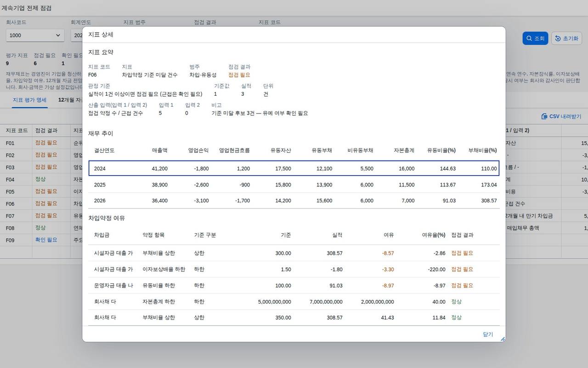
Task: Select the 유동비율 하한 covenant row
Action: (x=294, y=285)
